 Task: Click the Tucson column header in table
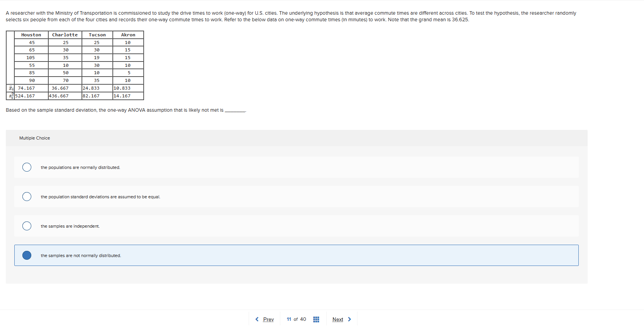pos(97,35)
